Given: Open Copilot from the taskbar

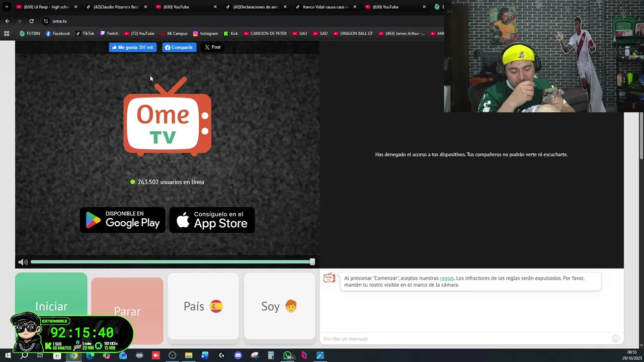Looking at the screenshot, I should [x=107, y=355].
